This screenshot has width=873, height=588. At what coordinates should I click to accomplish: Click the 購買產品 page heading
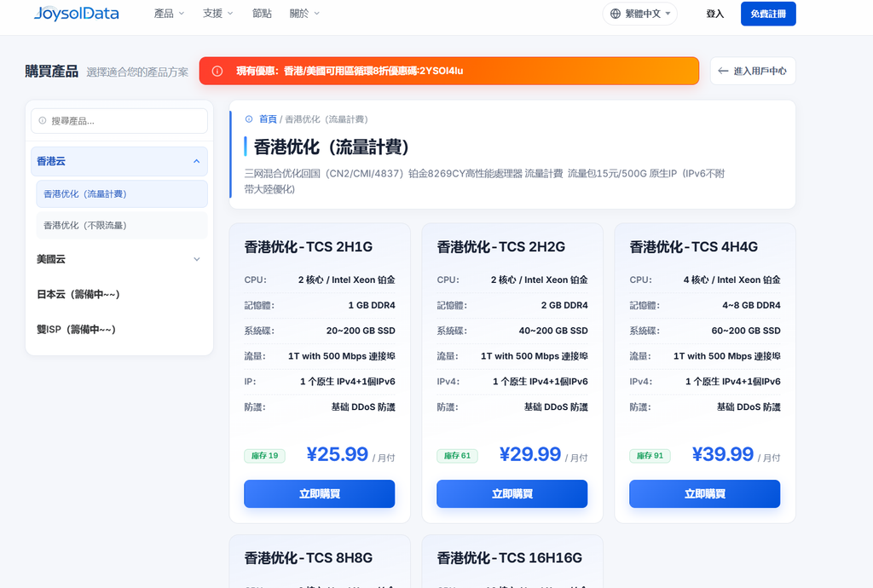[x=52, y=72]
